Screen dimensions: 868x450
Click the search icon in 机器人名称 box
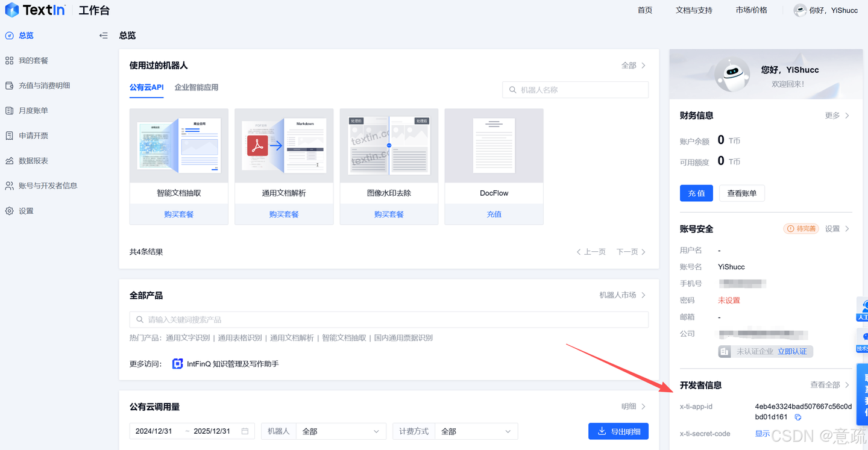513,90
